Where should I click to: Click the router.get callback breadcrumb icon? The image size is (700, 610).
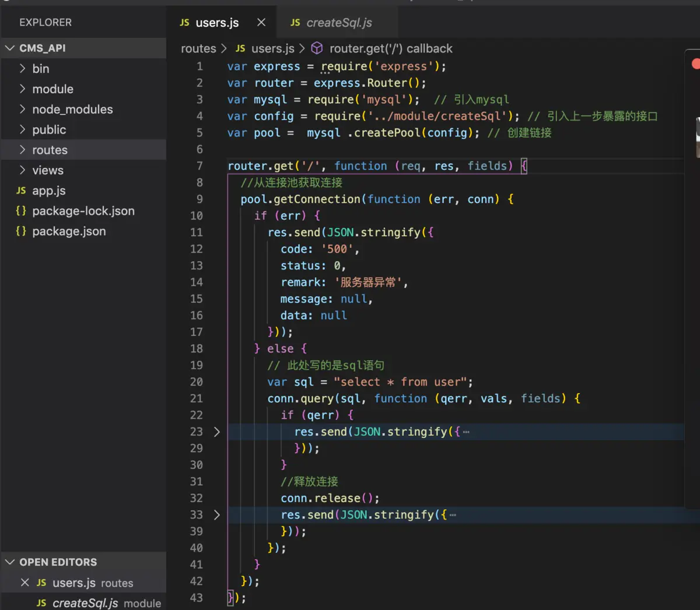point(317,48)
